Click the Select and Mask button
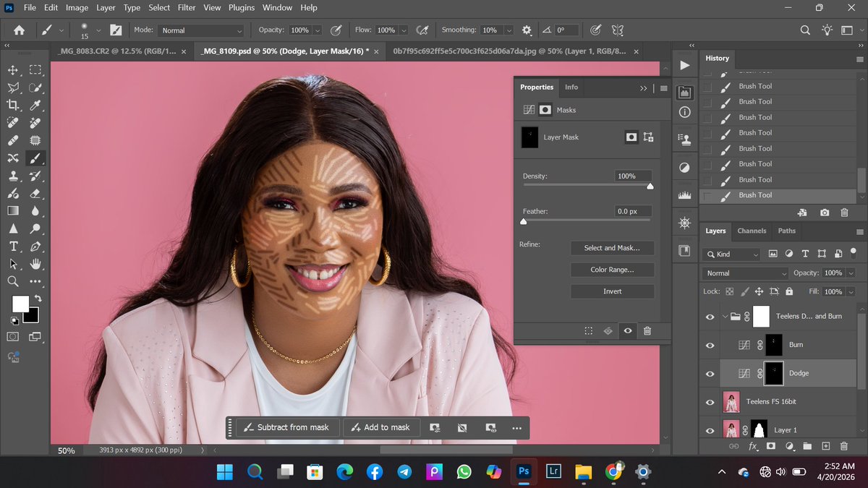868x488 pixels. (612, 248)
